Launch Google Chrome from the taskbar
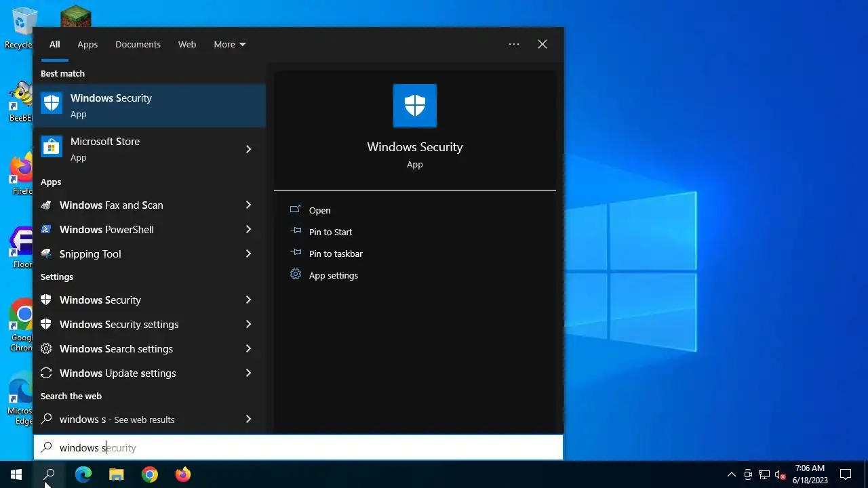 pos(150,474)
